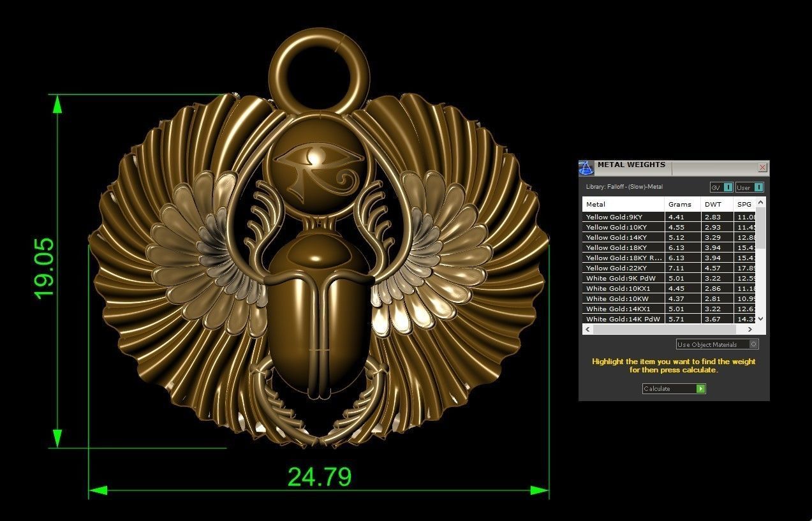Click the metal list horizontal scrollbar thumb

pos(664,329)
